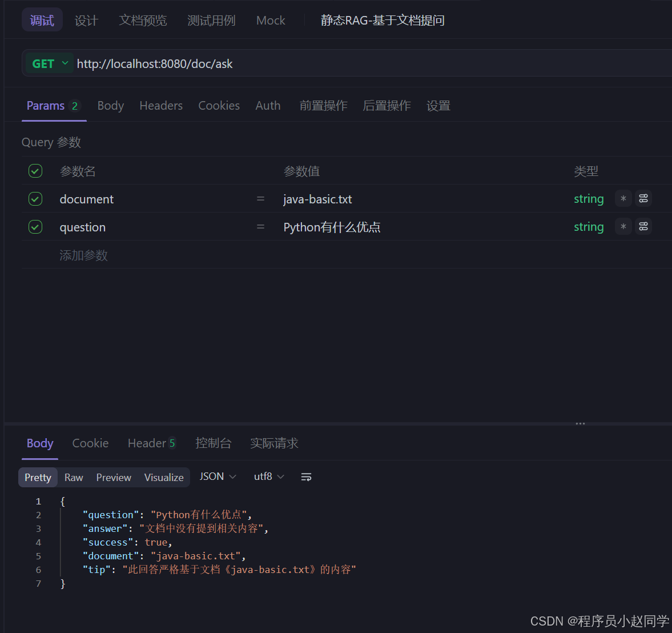Viewport: 672px width, 633px height.
Task: Click the required asterisk icon in document row
Action: (x=623, y=199)
